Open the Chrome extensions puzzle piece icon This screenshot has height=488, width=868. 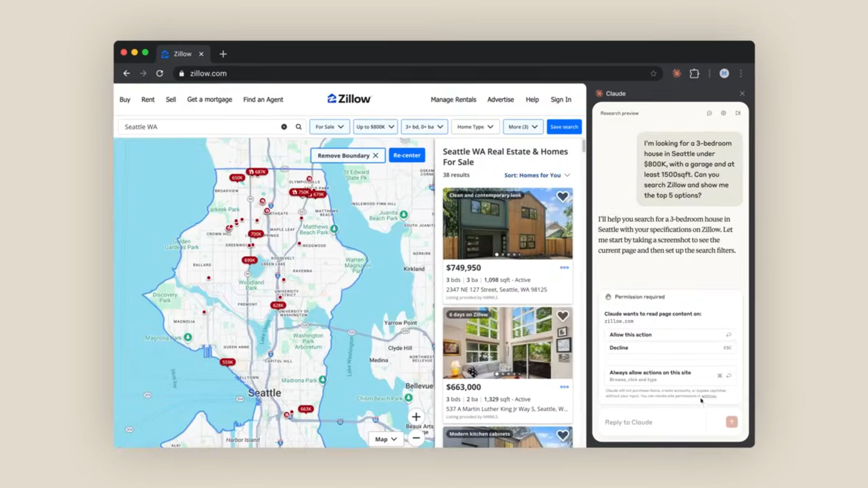coord(694,73)
